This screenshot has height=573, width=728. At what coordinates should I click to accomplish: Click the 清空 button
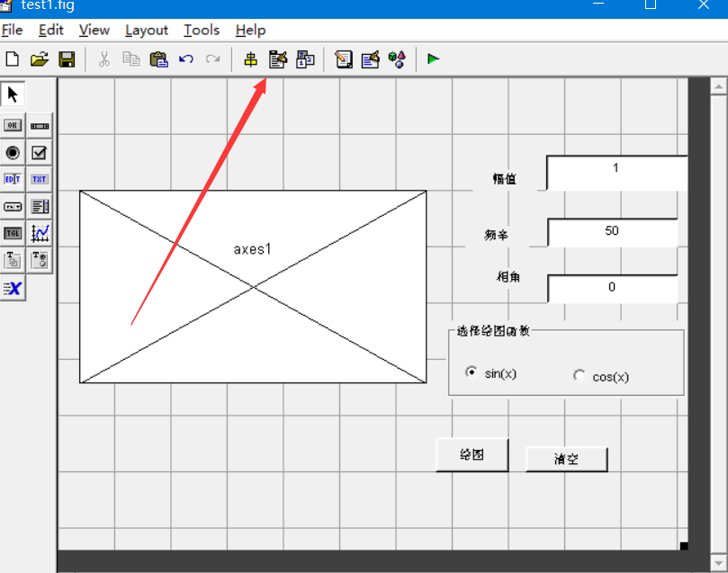click(566, 459)
